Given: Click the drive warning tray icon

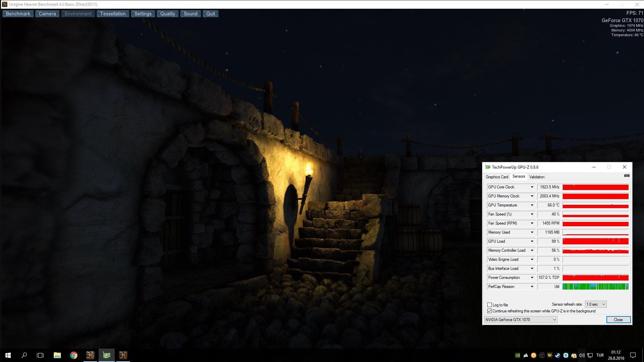Looking at the screenshot, I should coord(574,355).
